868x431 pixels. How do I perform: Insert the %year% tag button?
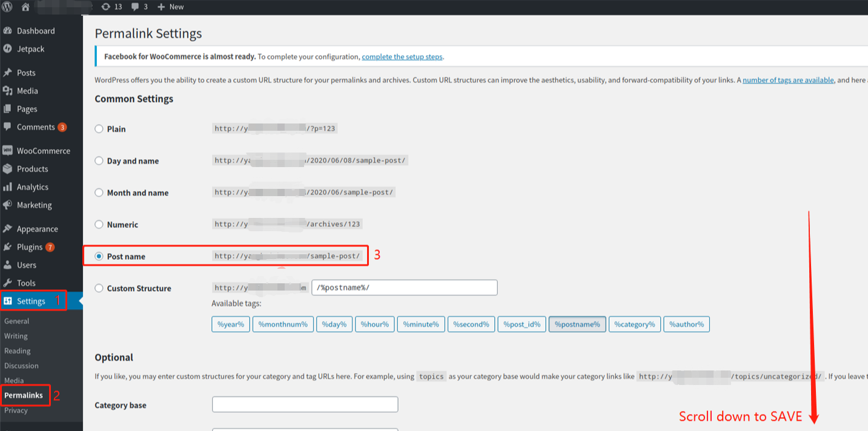(231, 324)
